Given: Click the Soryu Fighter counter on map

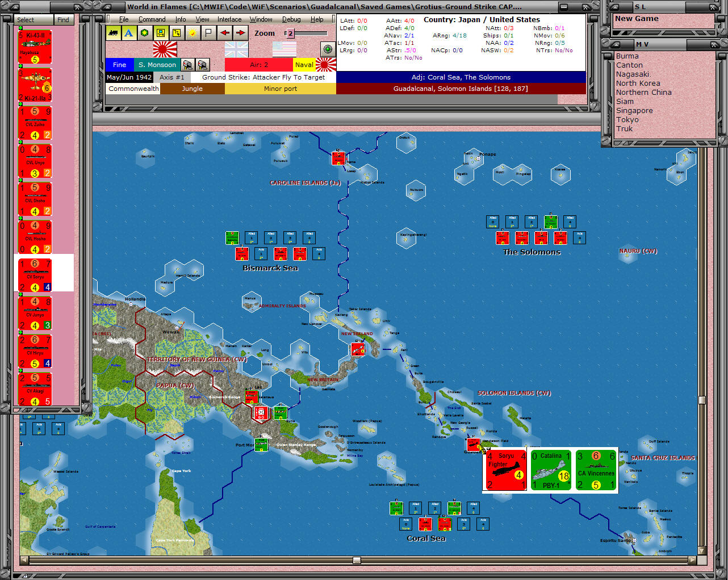Looking at the screenshot, I should tap(507, 470).
